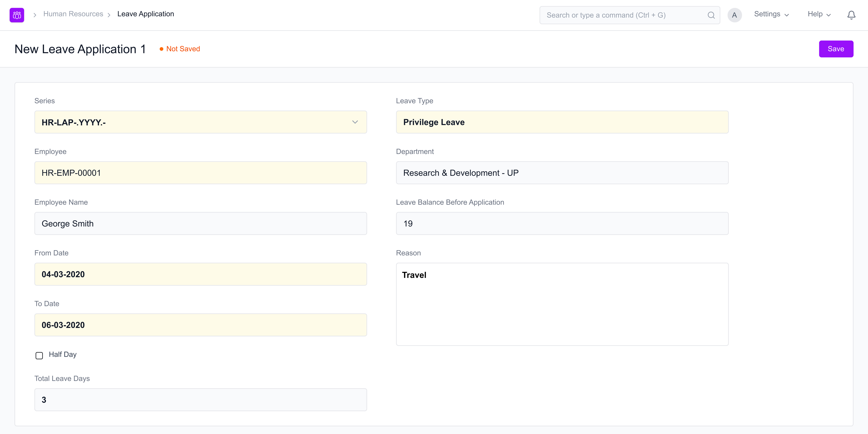Click the Employee field HR-EMP-00001
This screenshot has height=434, width=868.
(x=200, y=173)
